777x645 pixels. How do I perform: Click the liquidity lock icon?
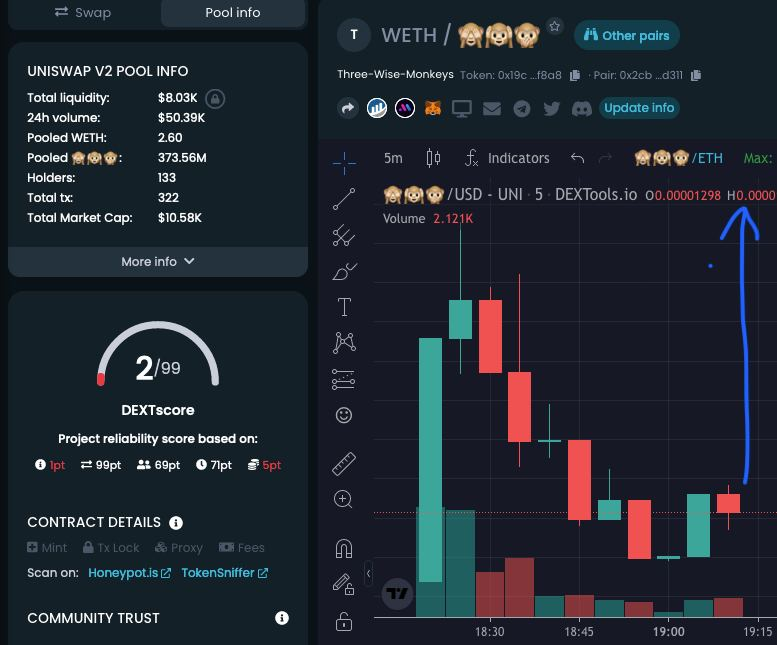coord(215,99)
